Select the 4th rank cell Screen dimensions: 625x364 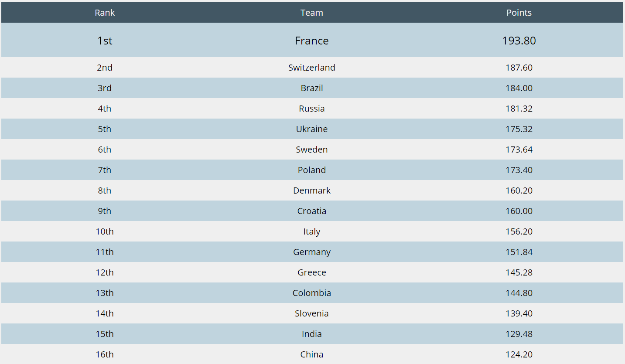pos(105,109)
